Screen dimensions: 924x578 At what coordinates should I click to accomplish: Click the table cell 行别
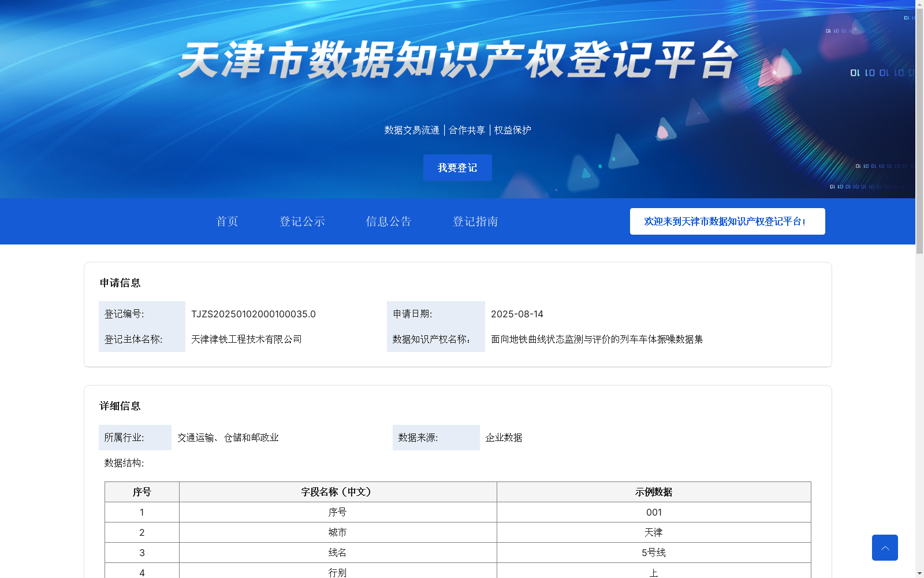[x=338, y=572]
